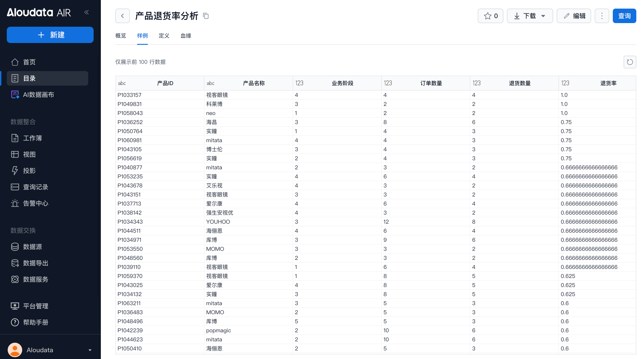Click the blue 查询 query button

pos(624,16)
